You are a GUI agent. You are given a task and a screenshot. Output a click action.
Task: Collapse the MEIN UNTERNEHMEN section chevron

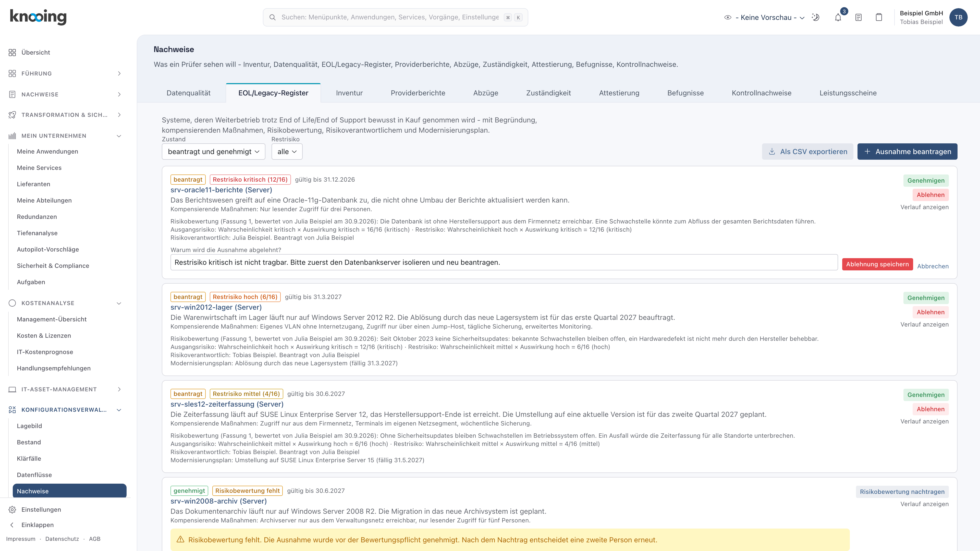tap(119, 136)
